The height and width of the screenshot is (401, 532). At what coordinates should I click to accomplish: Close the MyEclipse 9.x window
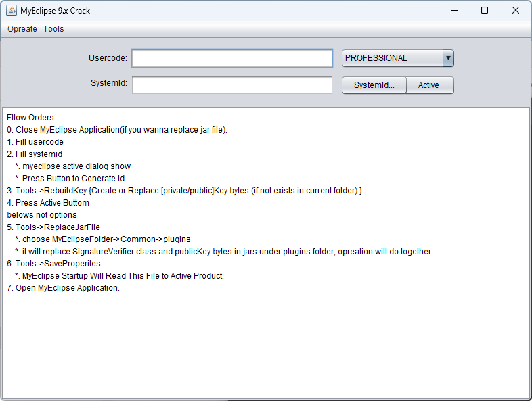(x=515, y=11)
